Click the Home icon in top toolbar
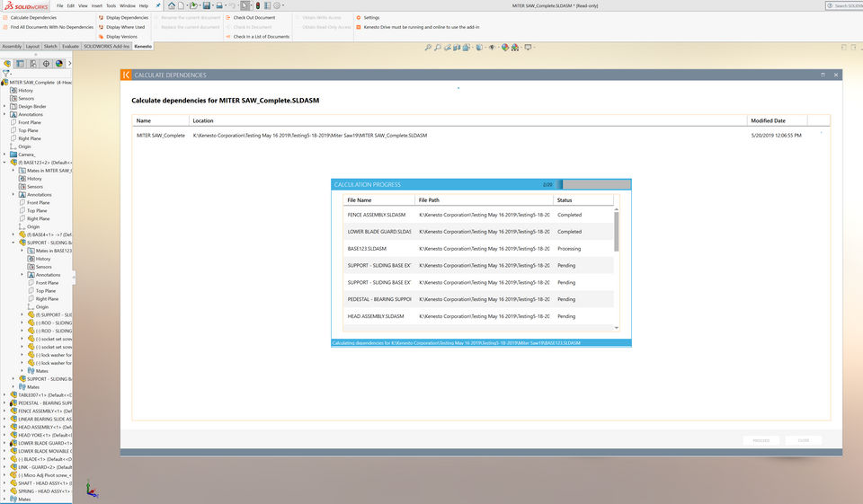Viewport: 863px width, 504px height. [x=172, y=5]
